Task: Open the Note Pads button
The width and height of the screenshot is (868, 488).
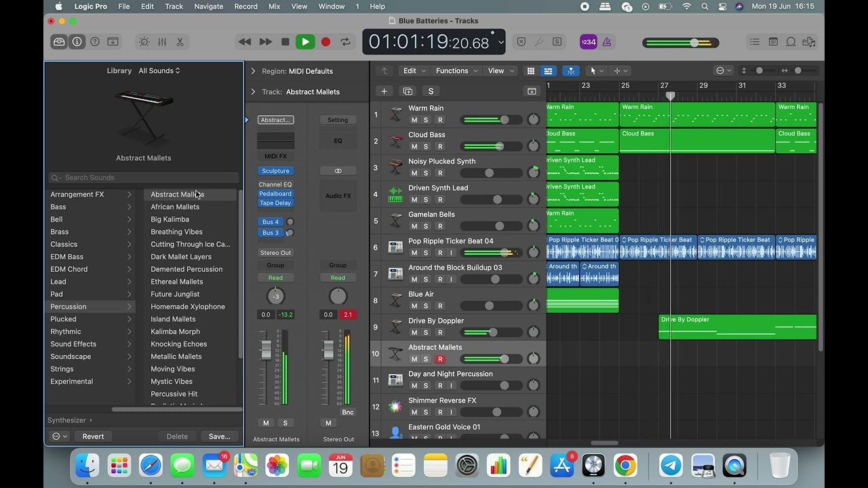Action: (x=773, y=42)
